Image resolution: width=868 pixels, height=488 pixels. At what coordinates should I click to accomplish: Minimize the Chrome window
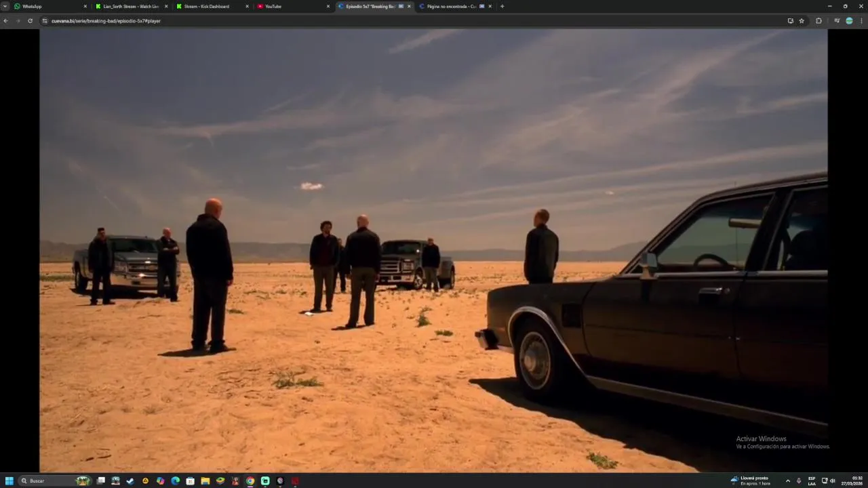point(829,6)
